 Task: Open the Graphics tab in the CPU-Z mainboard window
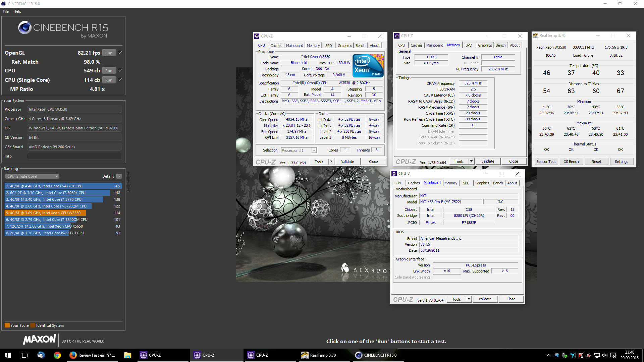click(x=482, y=183)
